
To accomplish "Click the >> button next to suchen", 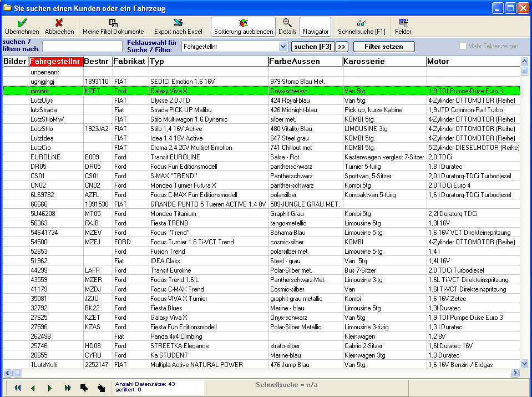I will [342, 47].
